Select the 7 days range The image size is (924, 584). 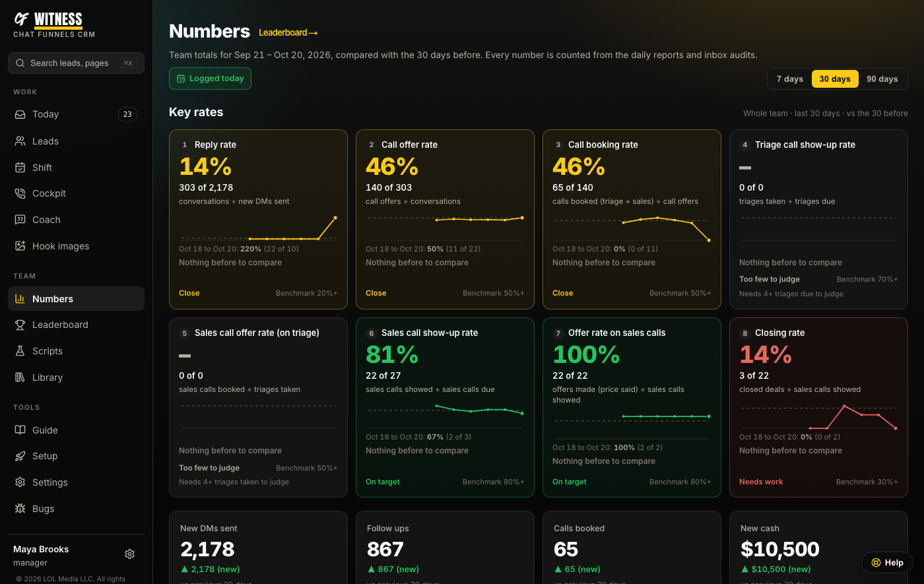tap(790, 79)
